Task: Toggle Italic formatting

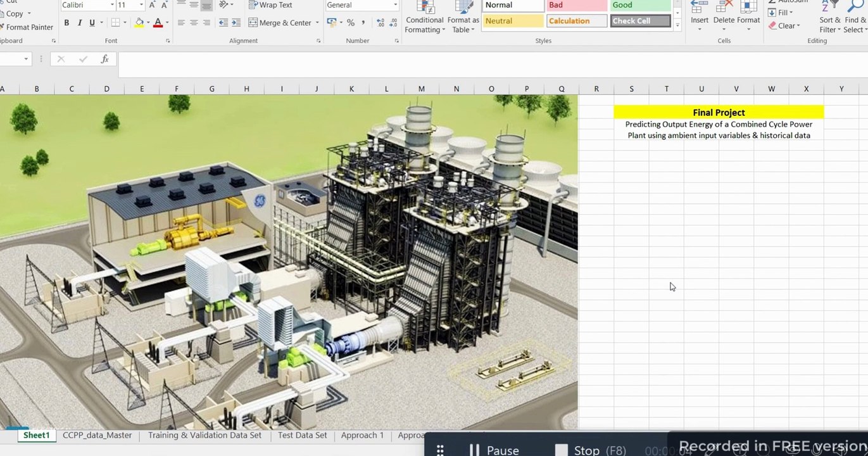Action: point(79,23)
